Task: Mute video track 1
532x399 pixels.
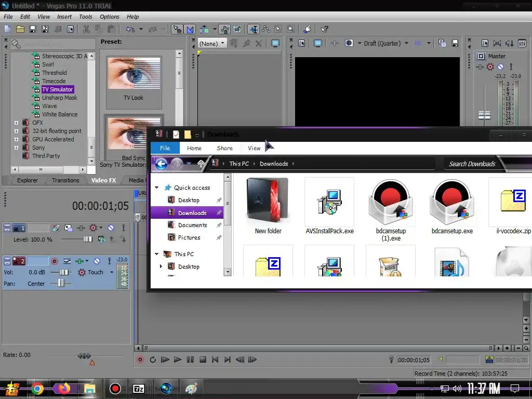Action: point(111,228)
